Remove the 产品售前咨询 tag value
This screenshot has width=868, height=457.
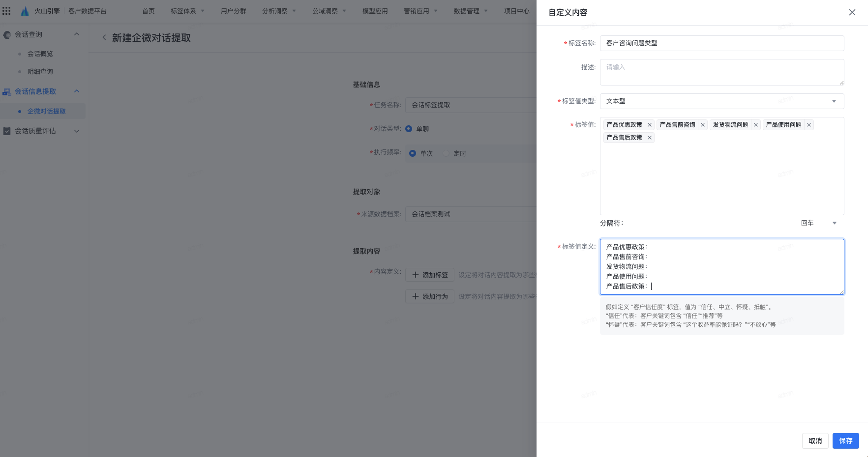pyautogui.click(x=703, y=125)
